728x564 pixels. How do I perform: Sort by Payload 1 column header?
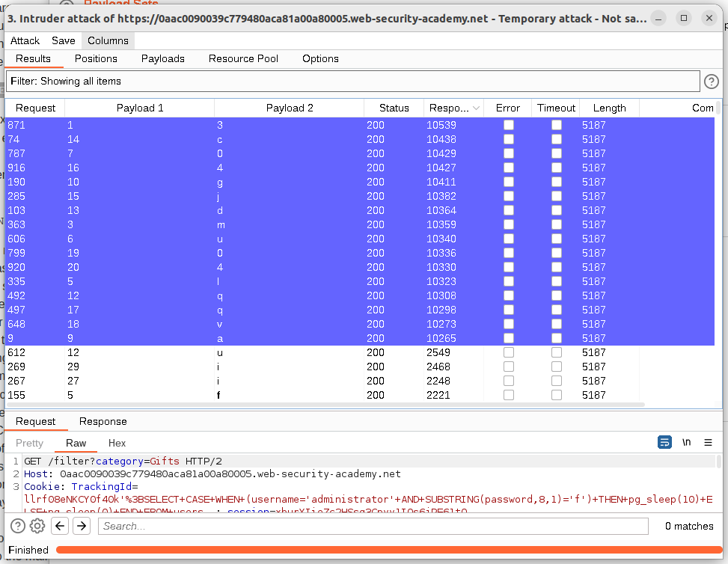tap(140, 108)
